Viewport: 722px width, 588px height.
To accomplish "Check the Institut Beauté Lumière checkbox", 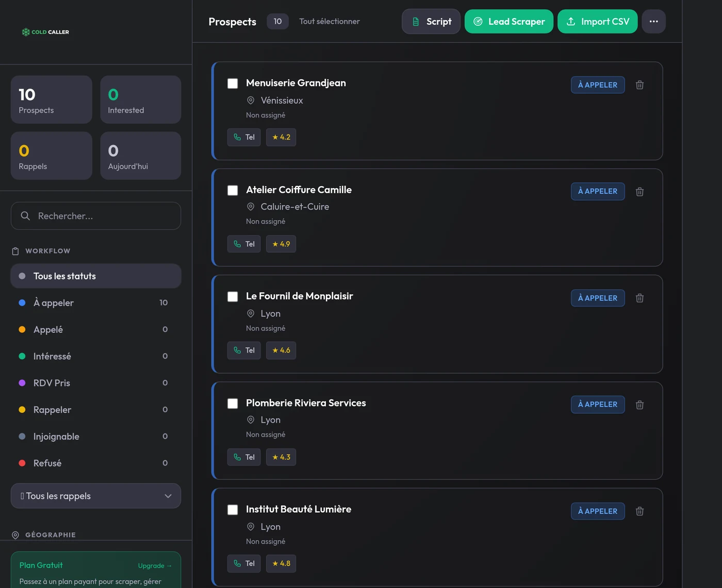I will click(233, 510).
